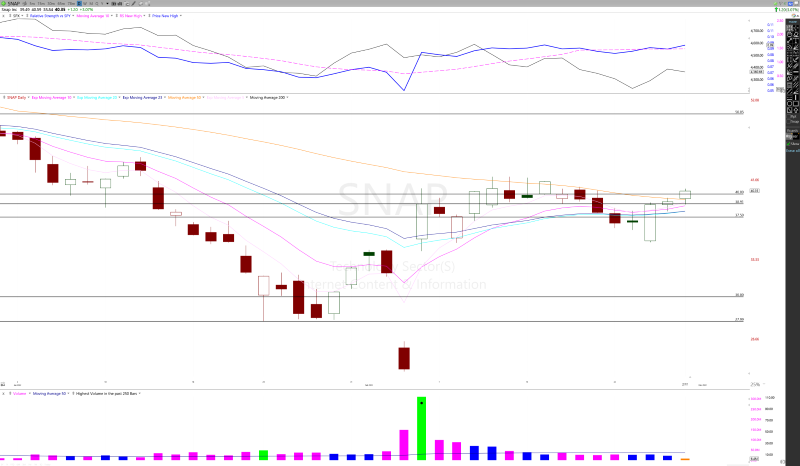
Task: Click the +3.07% change value in quote line
Action: tap(86, 10)
